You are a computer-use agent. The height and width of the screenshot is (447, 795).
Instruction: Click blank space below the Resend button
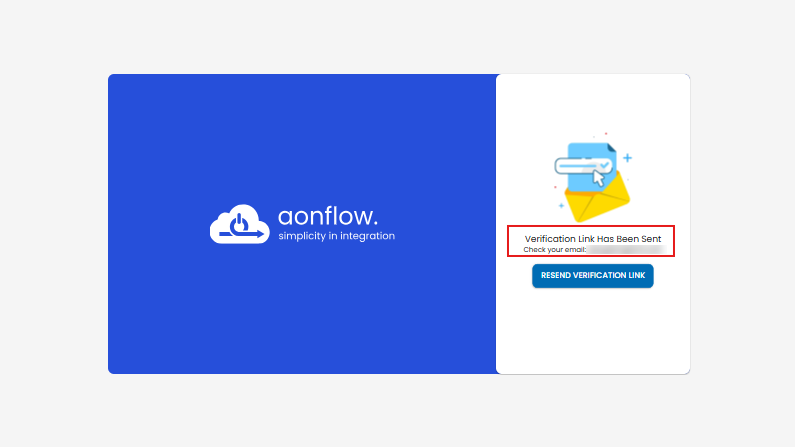(592, 330)
